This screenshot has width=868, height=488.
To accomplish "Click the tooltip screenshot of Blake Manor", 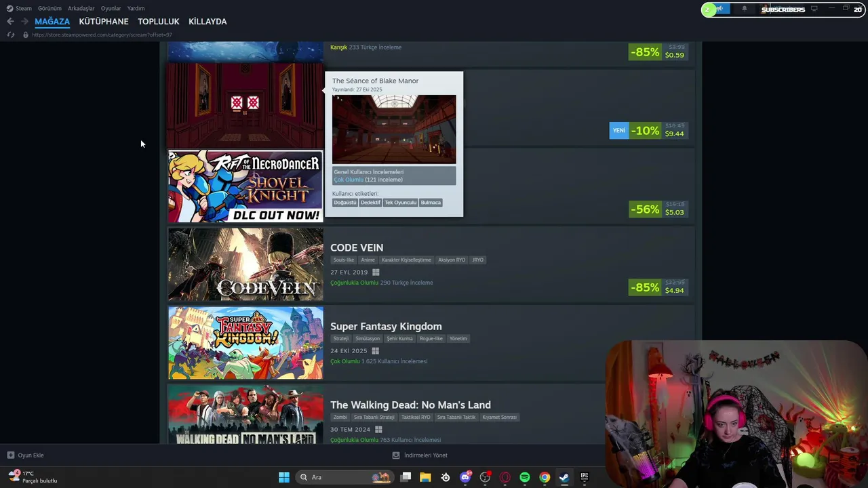I will tap(394, 129).
